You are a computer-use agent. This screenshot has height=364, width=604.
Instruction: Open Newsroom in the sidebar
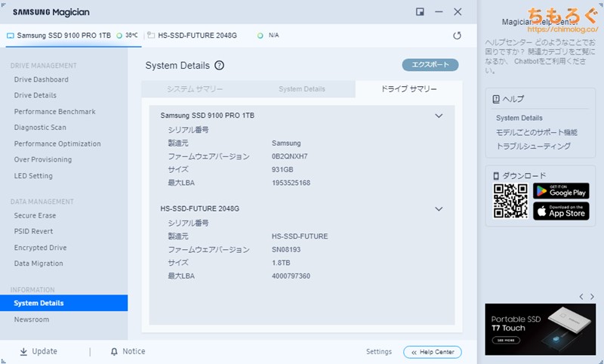[32, 319]
